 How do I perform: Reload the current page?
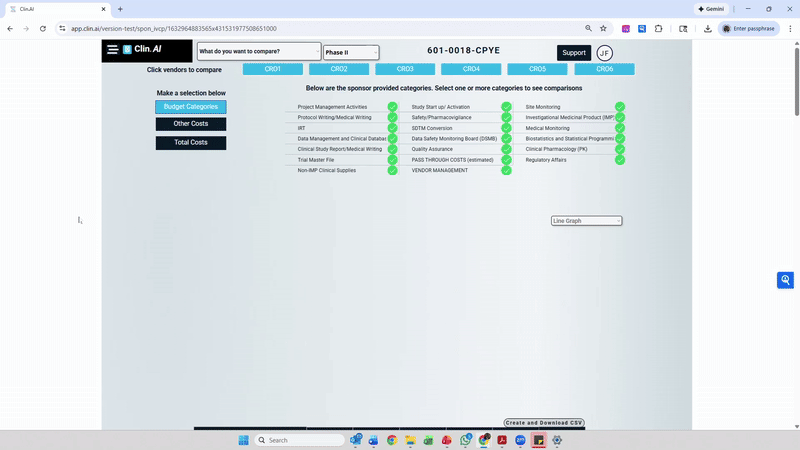tap(43, 29)
